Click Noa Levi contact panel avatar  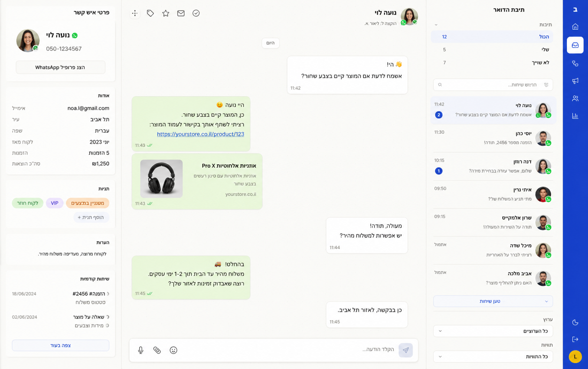click(28, 41)
